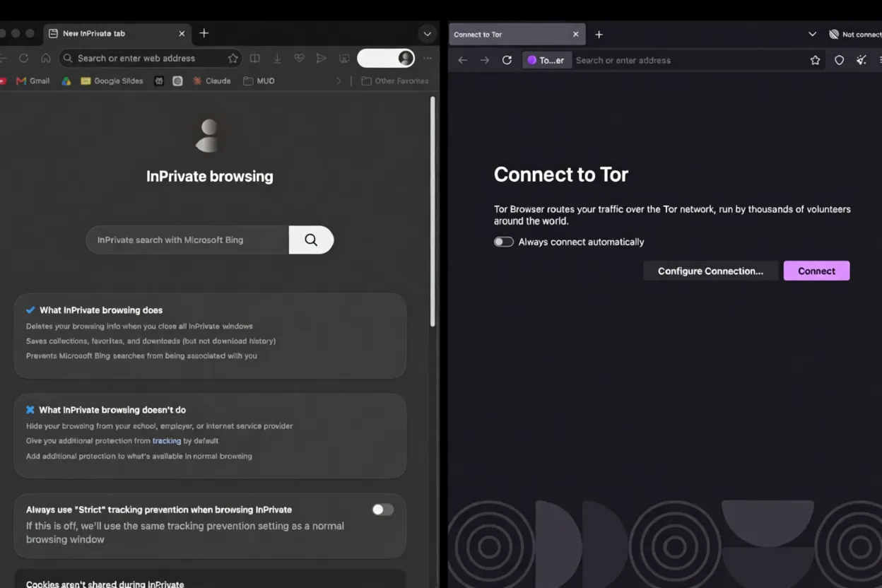Screen dimensions: 882x588
Task: Click the Edge page vertical scrollbar
Action: [432, 211]
